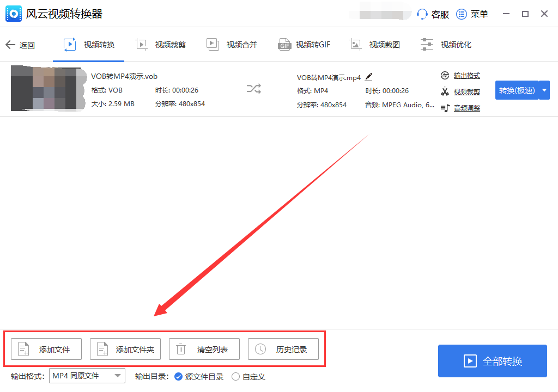Click the VOB video thumbnail preview
The image size is (558, 392).
48,89
